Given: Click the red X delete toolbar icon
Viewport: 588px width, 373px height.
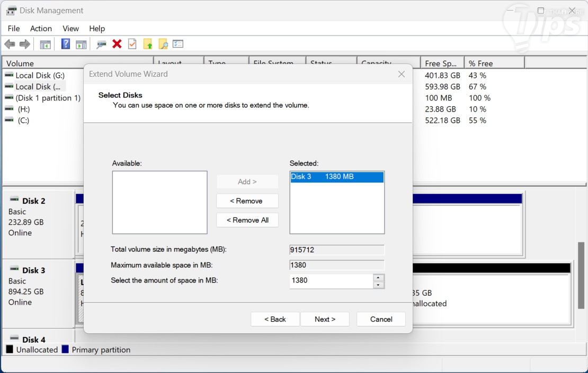Looking at the screenshot, I should click(x=117, y=44).
